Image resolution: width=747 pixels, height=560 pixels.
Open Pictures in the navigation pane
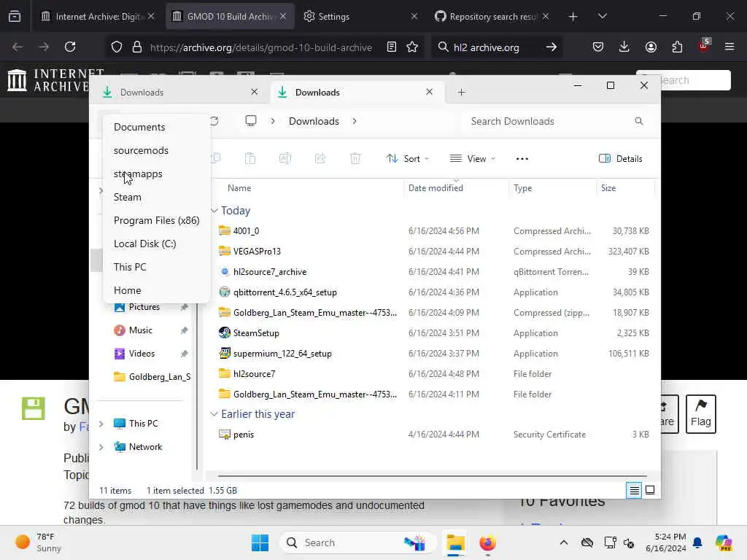[144, 307]
